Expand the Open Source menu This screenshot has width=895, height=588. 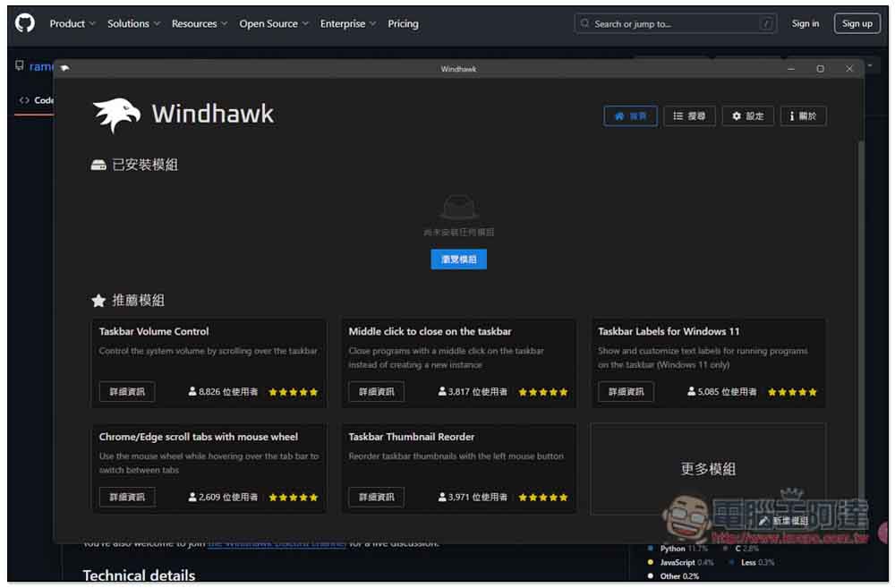(x=273, y=23)
